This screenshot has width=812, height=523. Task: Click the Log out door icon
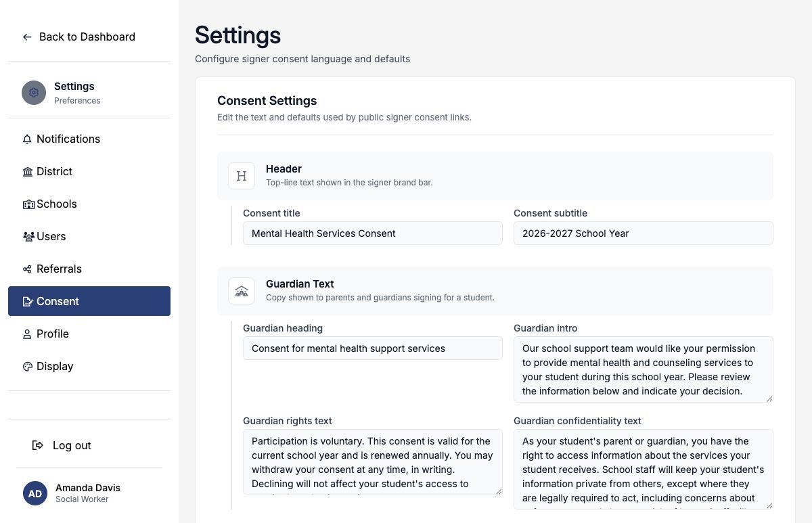tap(38, 445)
